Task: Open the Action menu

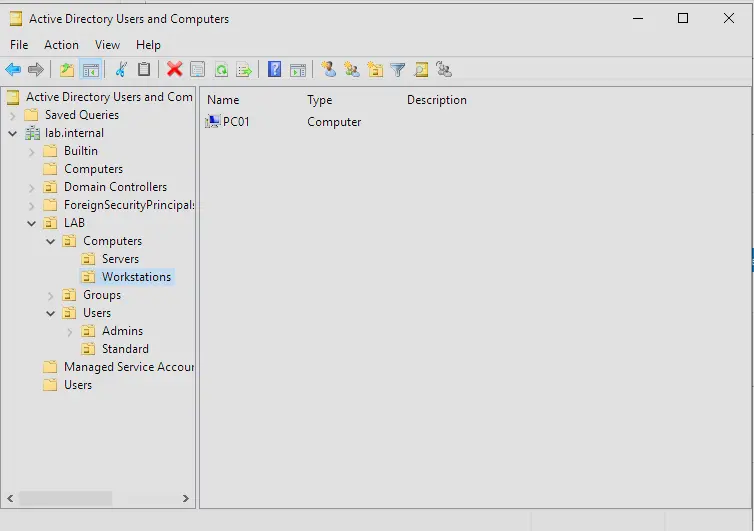Action: pos(62,45)
